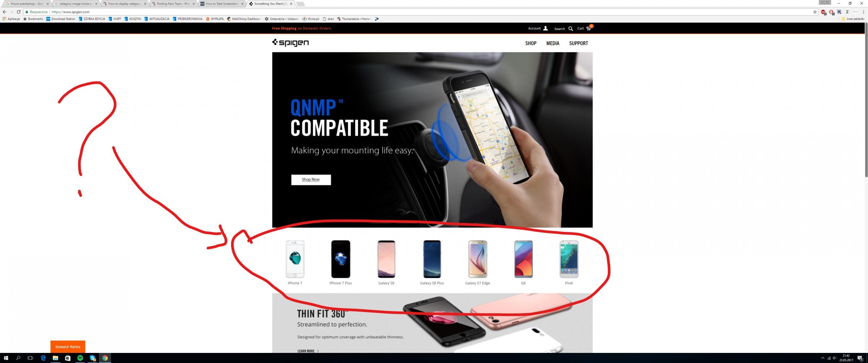Open the shopping Cart icon
The width and height of the screenshot is (868, 363).
[x=588, y=28]
